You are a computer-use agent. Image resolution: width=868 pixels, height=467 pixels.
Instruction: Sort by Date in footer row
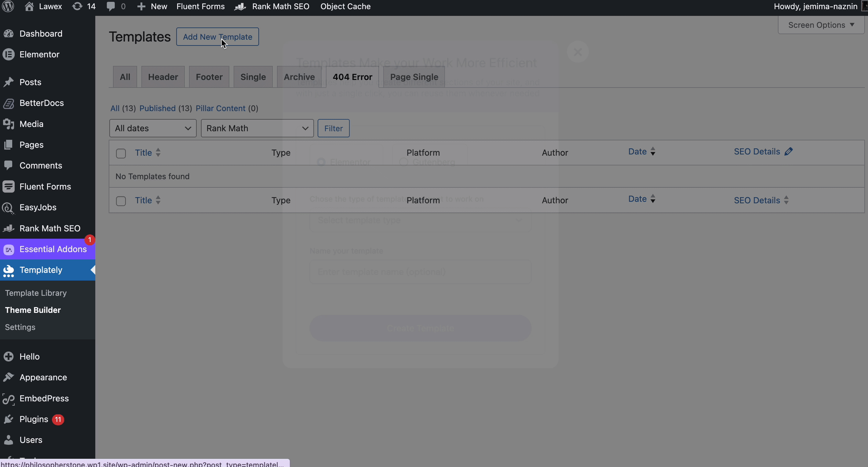coord(642,199)
